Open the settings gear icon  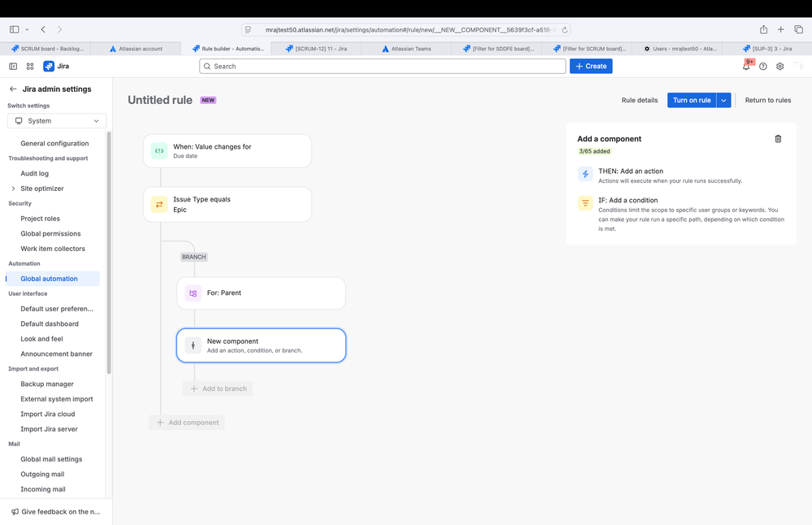tap(779, 67)
